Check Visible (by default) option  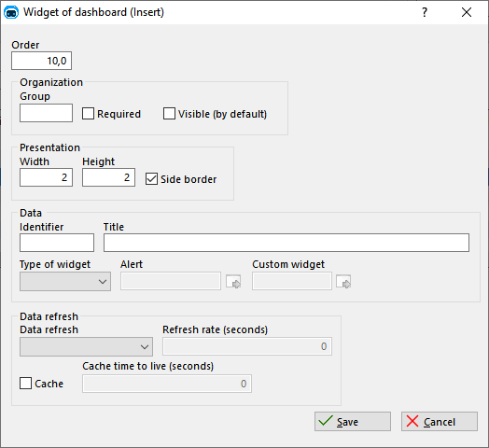(x=169, y=114)
